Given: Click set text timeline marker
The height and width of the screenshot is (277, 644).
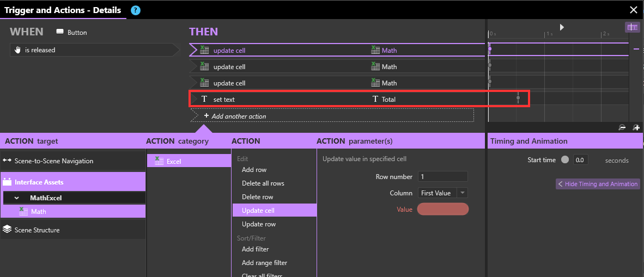Looking at the screenshot, I should point(518,97).
